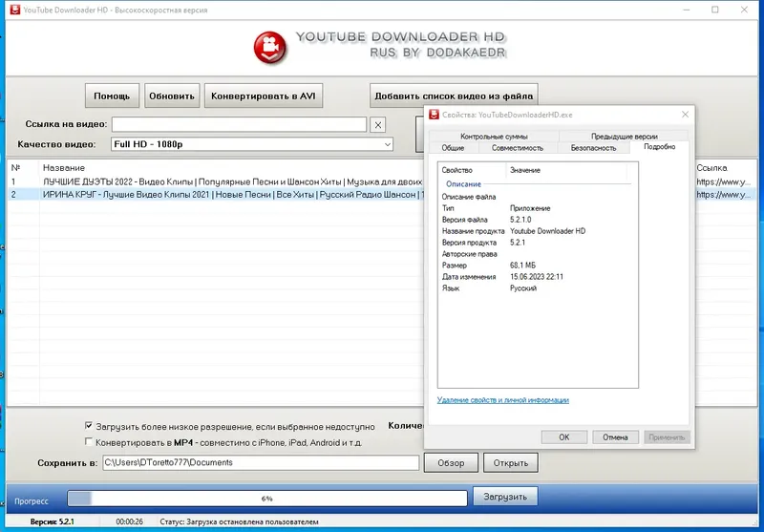Click Удаление свойств и личной информации link

click(x=503, y=400)
